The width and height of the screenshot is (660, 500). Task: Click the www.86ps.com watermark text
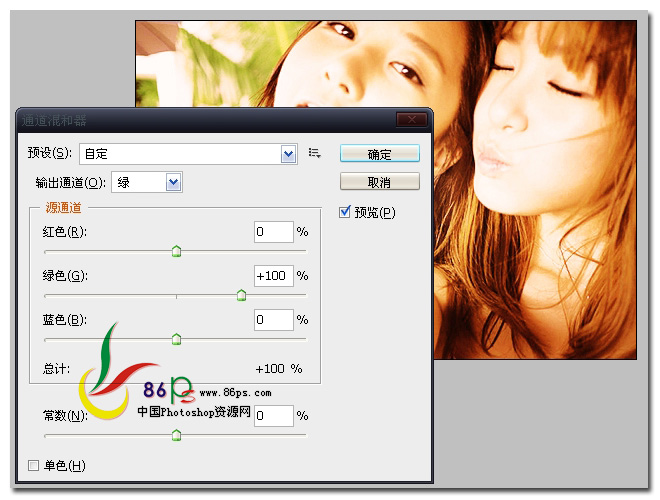tap(235, 394)
